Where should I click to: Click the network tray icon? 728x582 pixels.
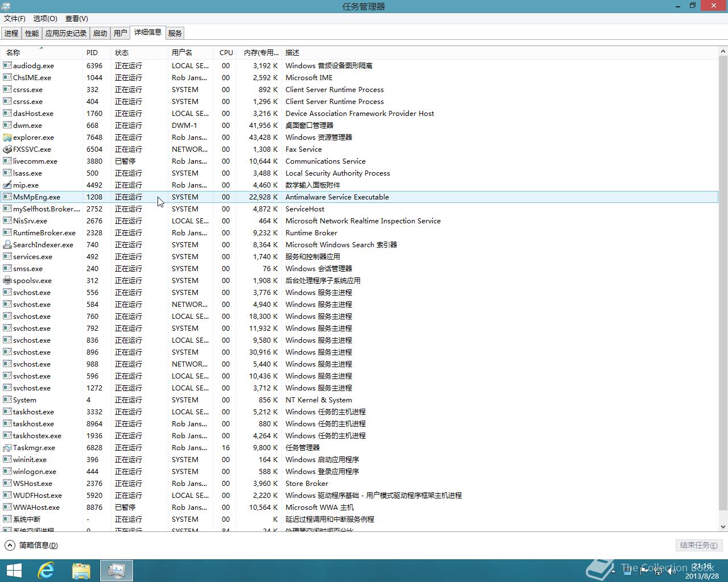pyautogui.click(x=658, y=571)
